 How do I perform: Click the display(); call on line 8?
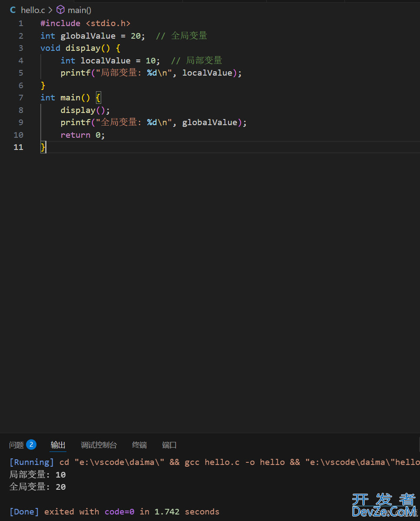click(x=85, y=110)
